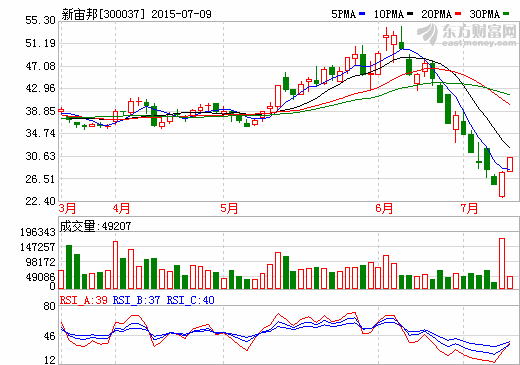Click the stock title 新宙邦[300037]
The image size is (520, 365).
pos(104,14)
